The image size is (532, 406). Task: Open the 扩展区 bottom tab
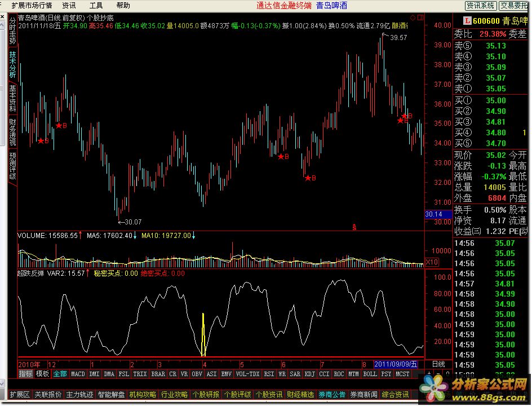20,395
